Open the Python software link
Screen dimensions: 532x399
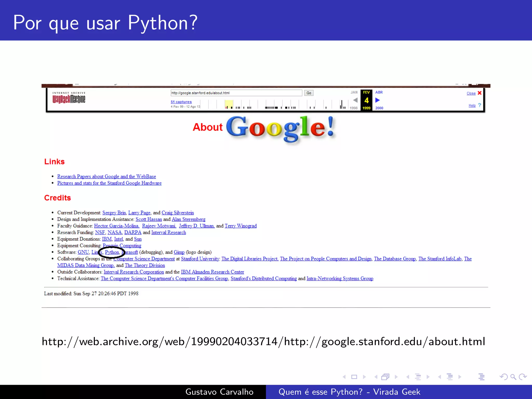pyautogui.click(x=112, y=252)
